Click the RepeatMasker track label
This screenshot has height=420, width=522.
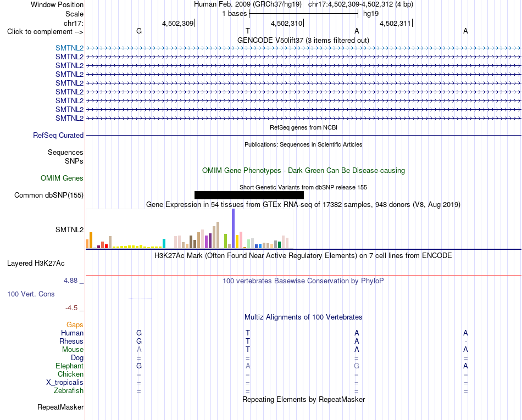click(x=60, y=407)
